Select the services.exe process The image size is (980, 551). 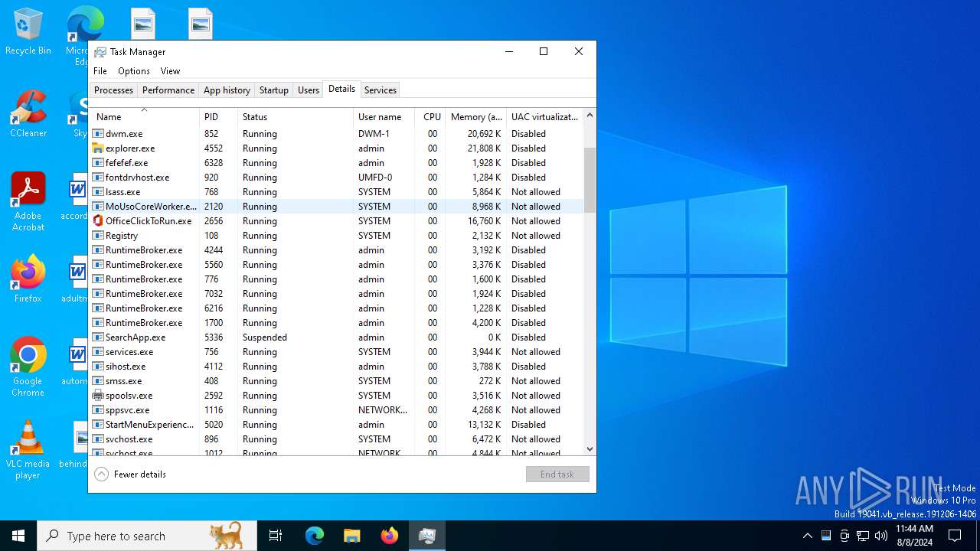pyautogui.click(x=336, y=352)
